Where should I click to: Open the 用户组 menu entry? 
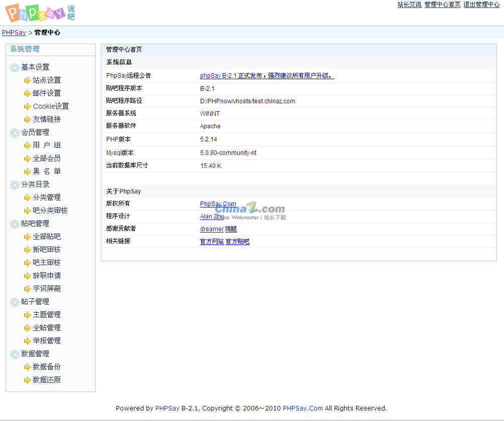47,145
